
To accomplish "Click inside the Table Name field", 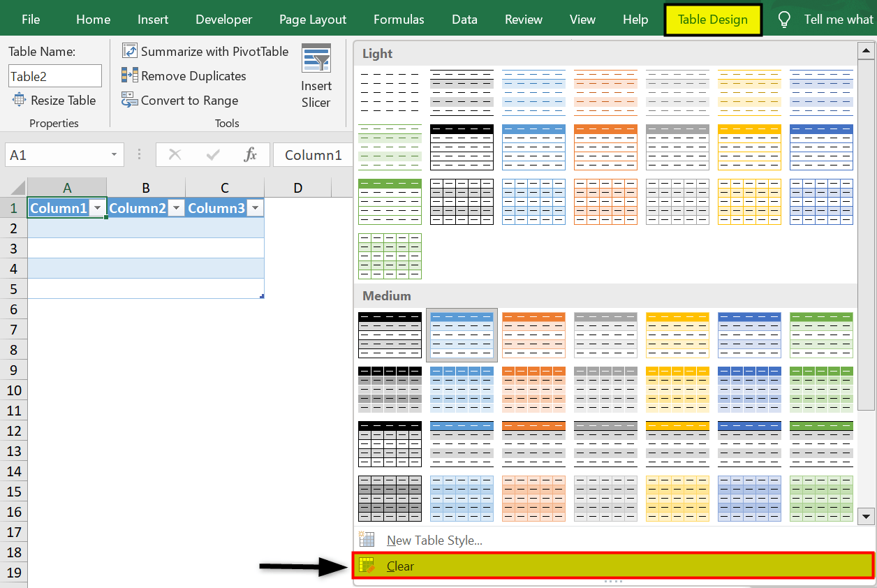I will tap(54, 75).
